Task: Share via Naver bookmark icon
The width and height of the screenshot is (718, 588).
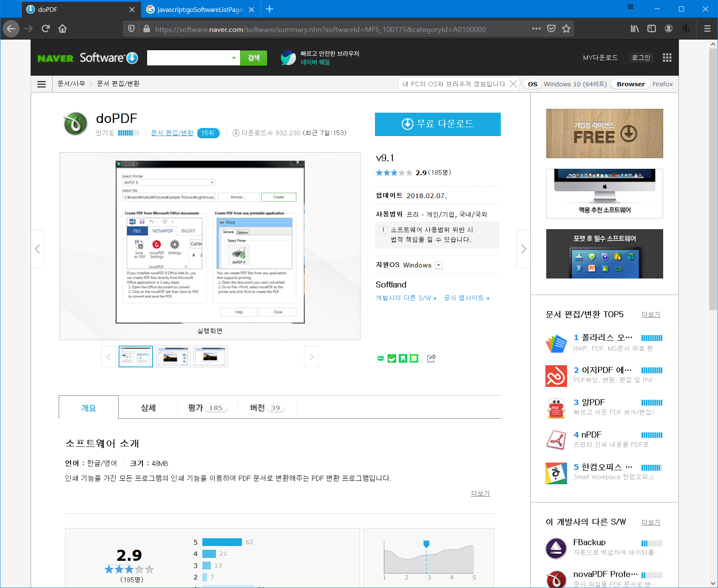Action: click(403, 358)
